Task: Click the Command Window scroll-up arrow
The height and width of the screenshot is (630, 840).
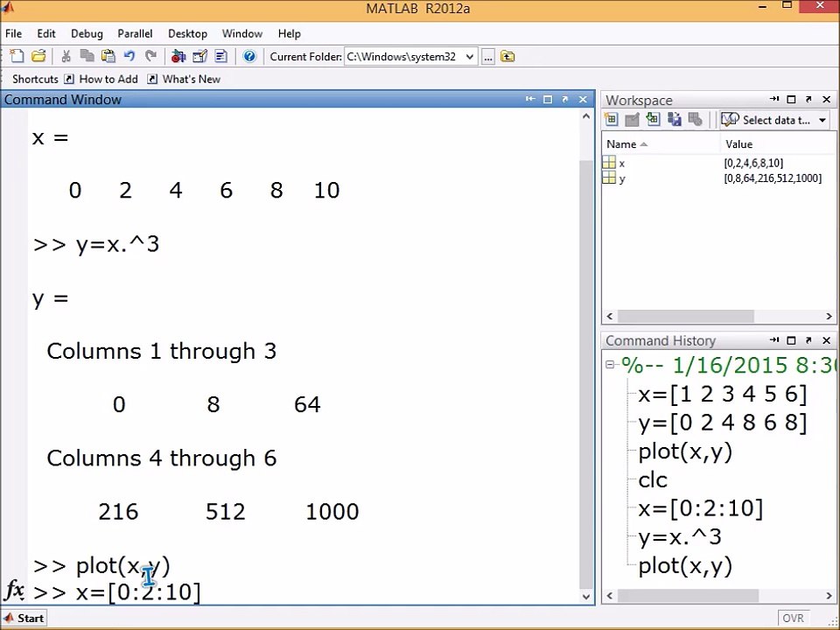Action: pyautogui.click(x=586, y=115)
